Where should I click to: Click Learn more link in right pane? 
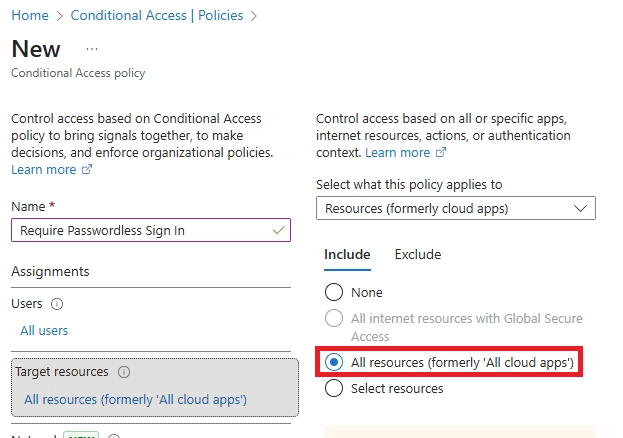tap(397, 153)
